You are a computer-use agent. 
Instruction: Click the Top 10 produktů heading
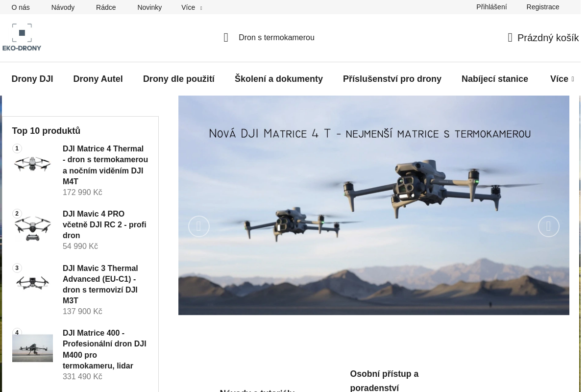[46, 131]
